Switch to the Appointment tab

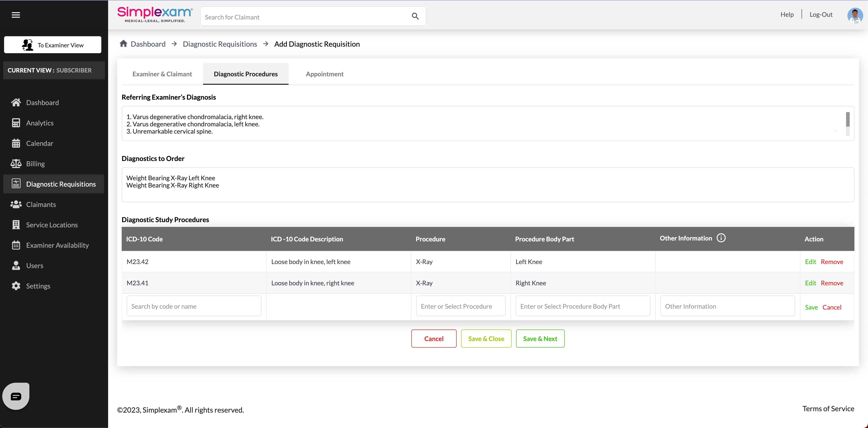[325, 74]
